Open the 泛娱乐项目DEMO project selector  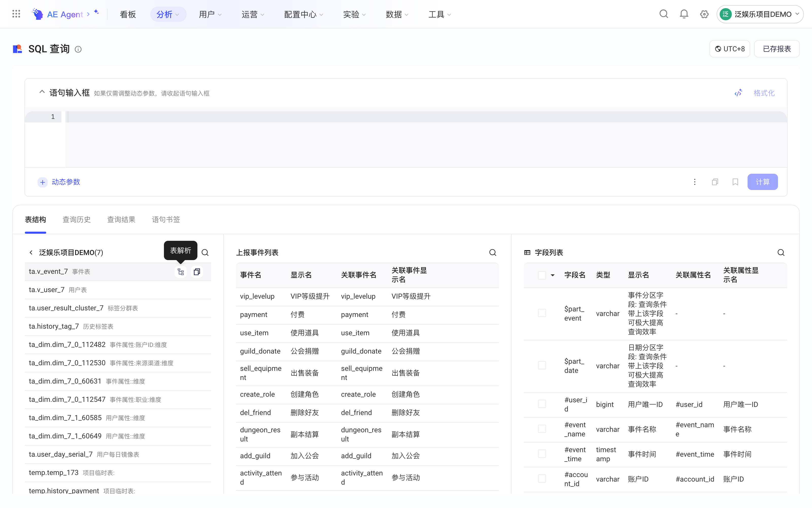click(x=760, y=14)
